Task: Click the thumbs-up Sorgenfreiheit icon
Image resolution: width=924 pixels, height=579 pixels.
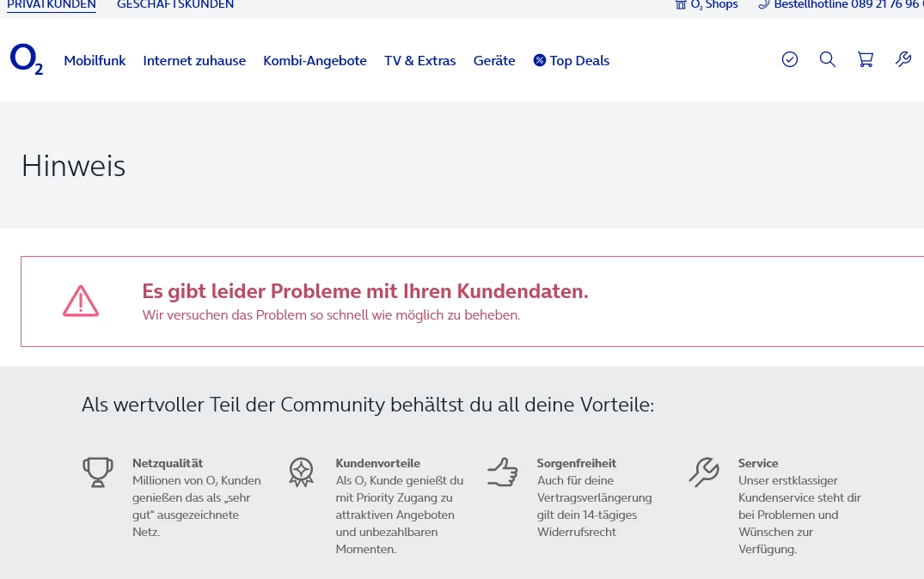Action: 503,472
